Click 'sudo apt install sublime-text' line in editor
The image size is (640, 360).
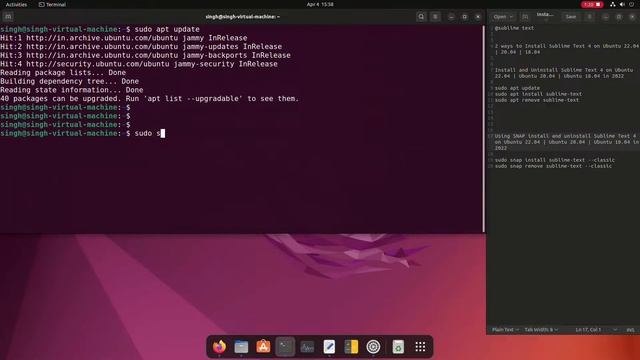538,94
